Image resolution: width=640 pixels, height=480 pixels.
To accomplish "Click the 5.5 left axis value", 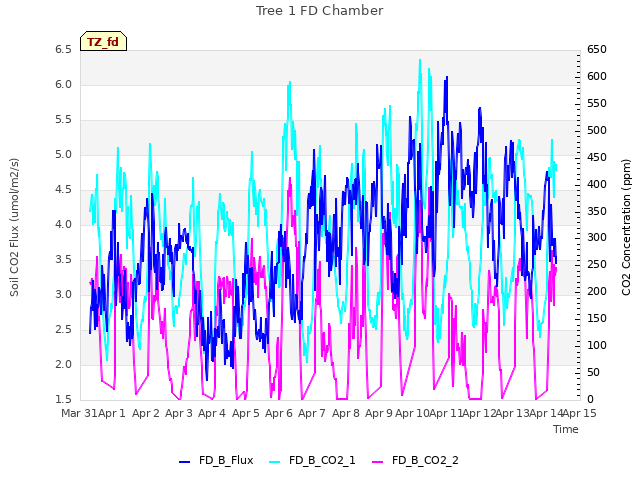I will [x=63, y=120].
